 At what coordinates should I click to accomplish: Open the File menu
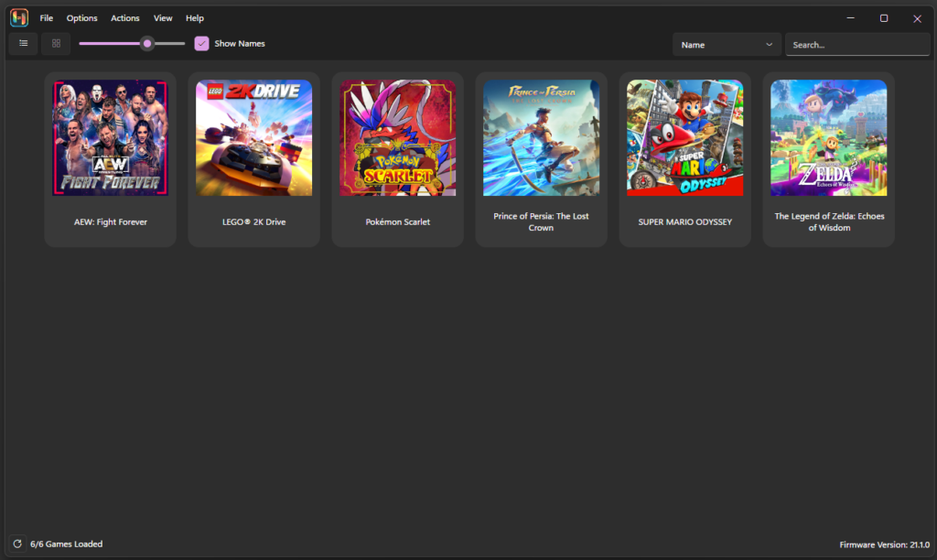pos(46,18)
